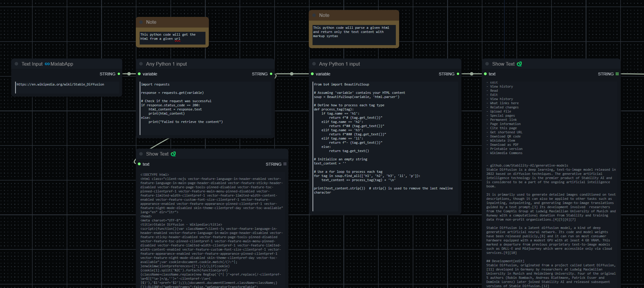Click the Wikipedia URL text field
This screenshot has height=288, width=644.
pyautogui.click(x=67, y=87)
